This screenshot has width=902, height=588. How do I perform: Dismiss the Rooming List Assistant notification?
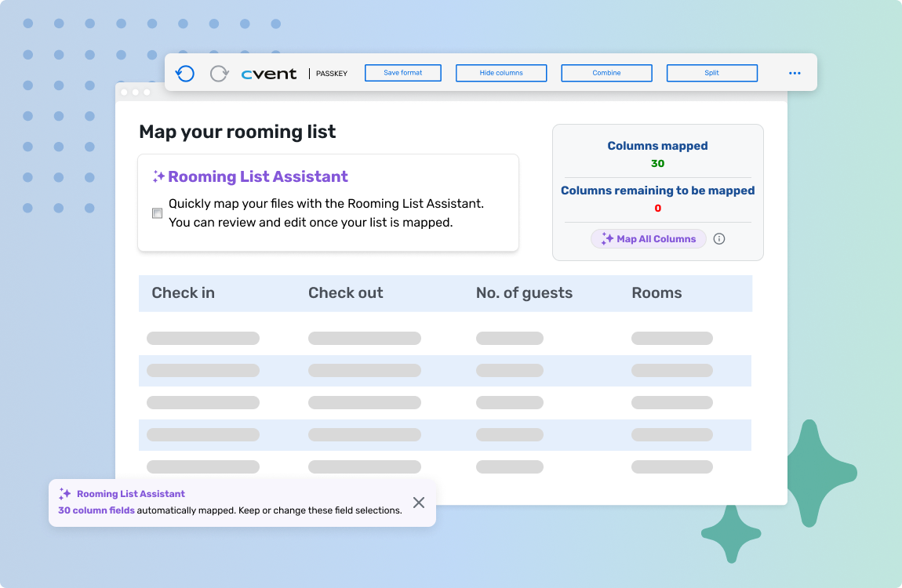pyautogui.click(x=418, y=503)
